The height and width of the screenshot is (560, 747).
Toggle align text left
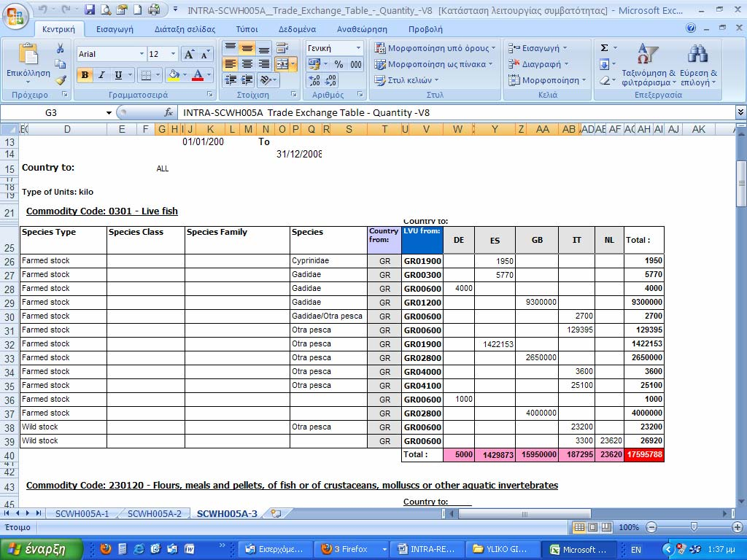tap(230, 64)
